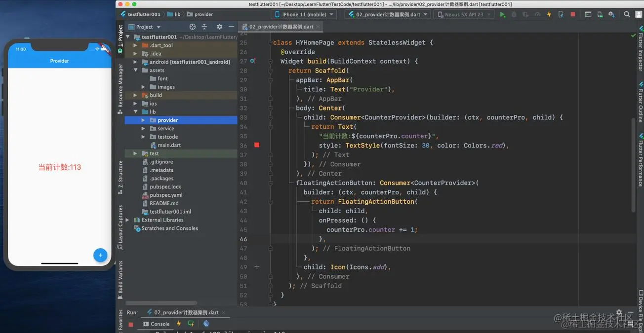This screenshot has width=644, height=333.
Task: Toggle the Layout Captures side tab
Action: (x=120, y=227)
